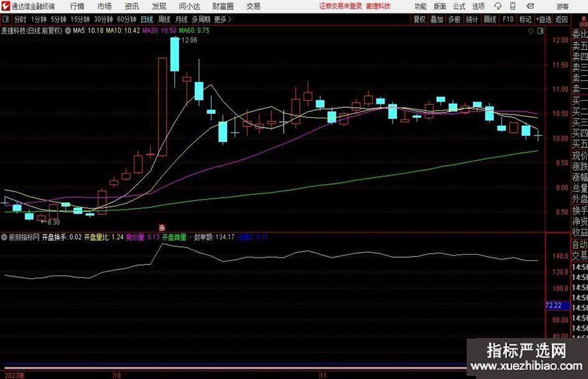Click the 自动 button in right panel

pyautogui.click(x=580, y=245)
